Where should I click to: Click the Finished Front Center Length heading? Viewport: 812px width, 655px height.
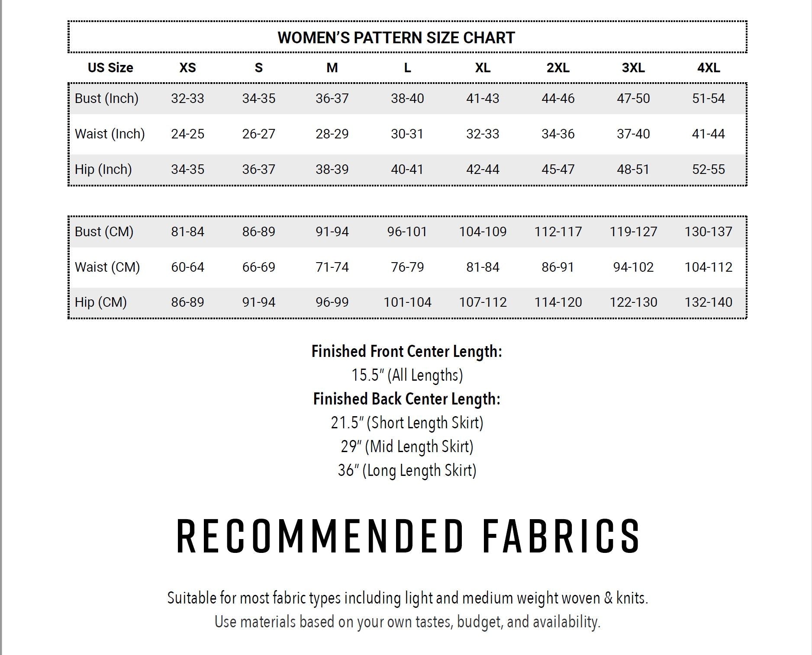407,351
